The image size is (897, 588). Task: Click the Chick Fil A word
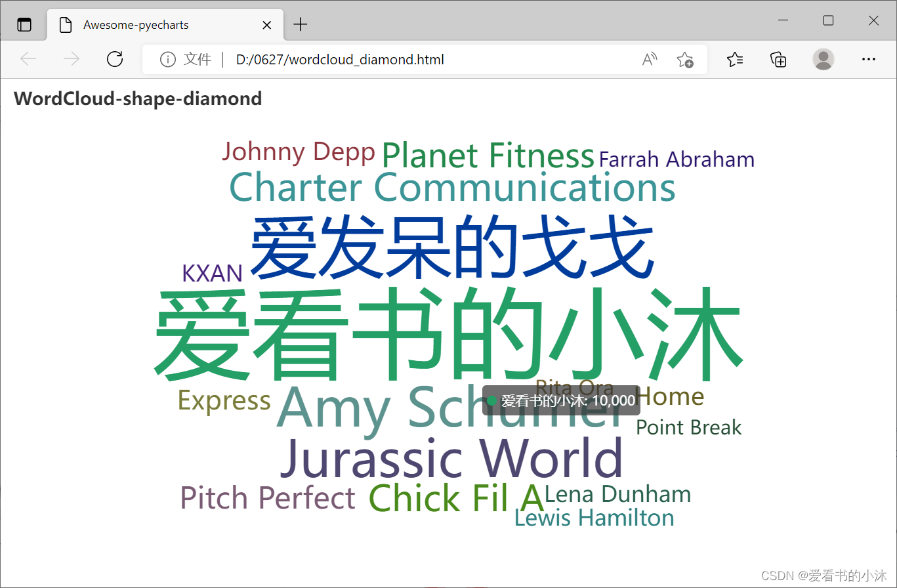[457, 499]
